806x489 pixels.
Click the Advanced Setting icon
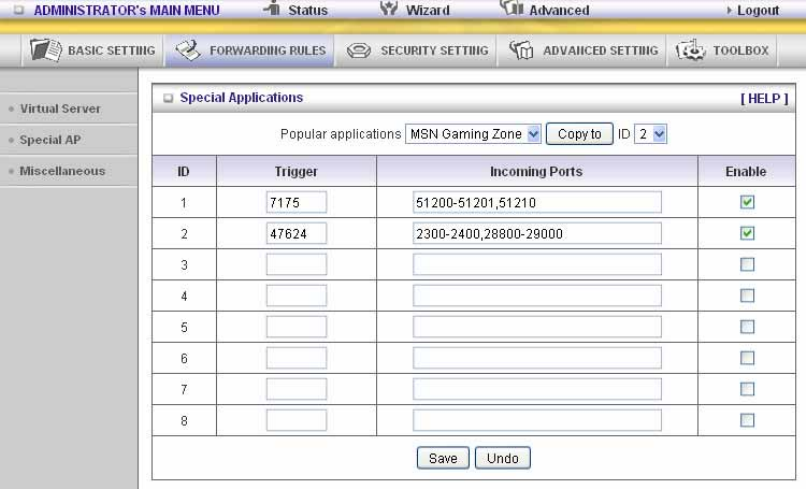pos(521,50)
